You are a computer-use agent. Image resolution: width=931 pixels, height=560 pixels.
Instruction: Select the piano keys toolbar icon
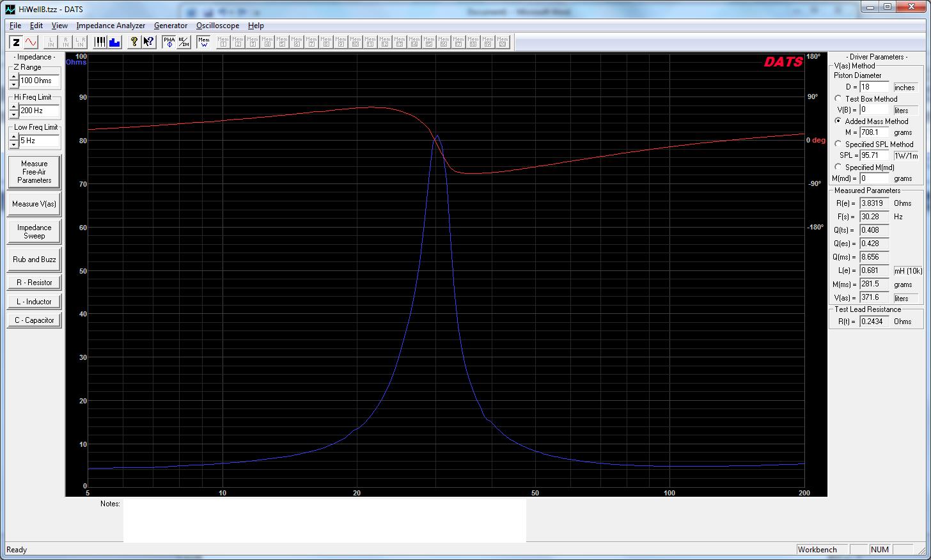pos(100,42)
